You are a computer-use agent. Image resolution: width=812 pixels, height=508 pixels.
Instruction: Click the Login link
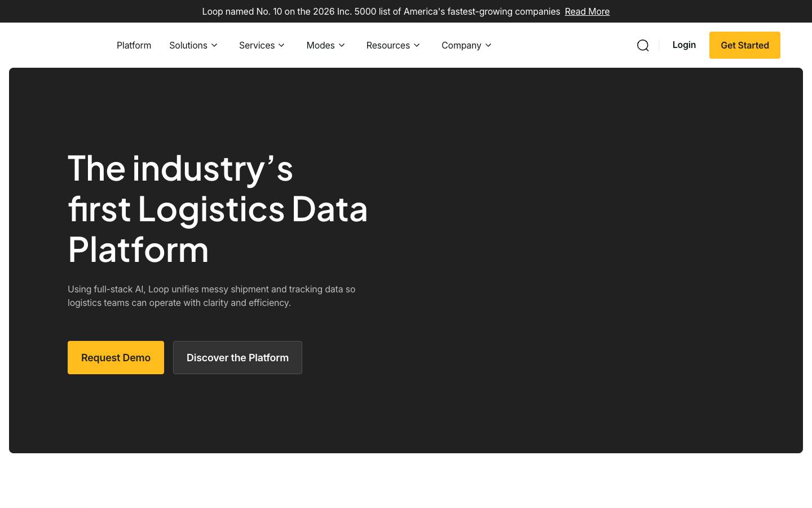click(x=684, y=45)
